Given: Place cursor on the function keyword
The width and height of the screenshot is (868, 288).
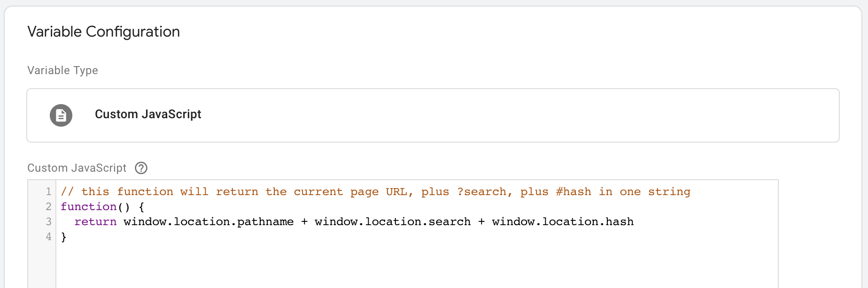Looking at the screenshot, I should click(x=88, y=207).
